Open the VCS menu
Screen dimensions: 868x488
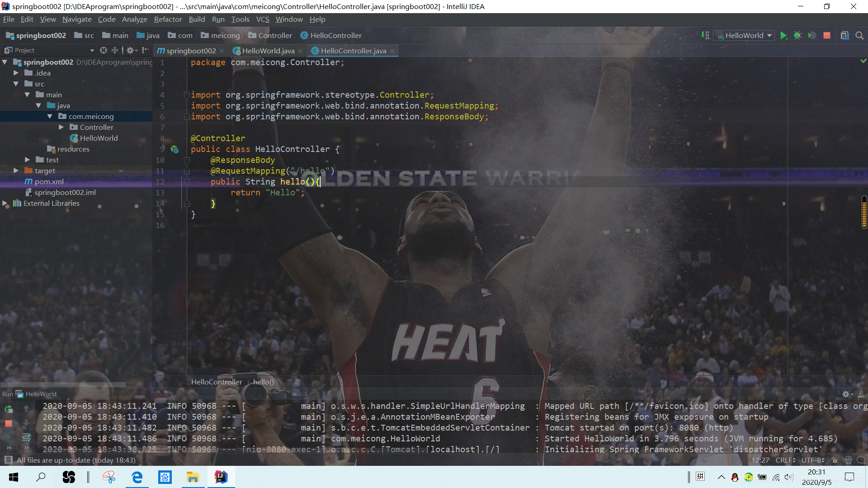(x=263, y=19)
